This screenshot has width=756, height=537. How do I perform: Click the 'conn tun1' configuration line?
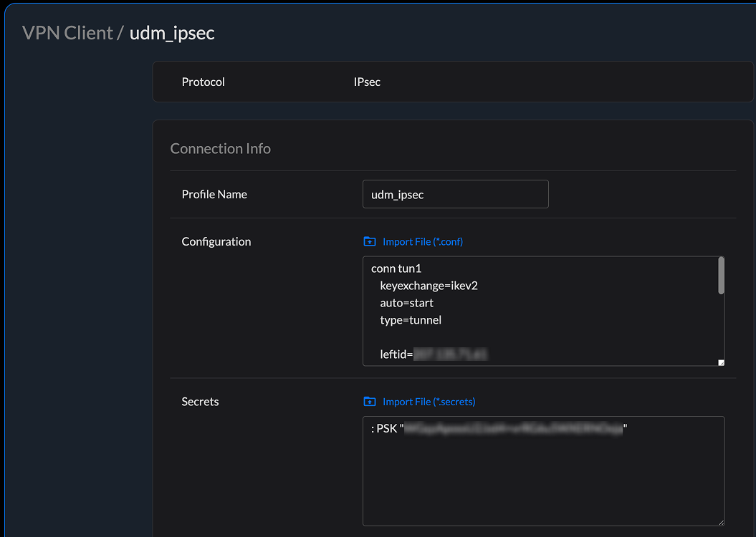click(x=396, y=268)
